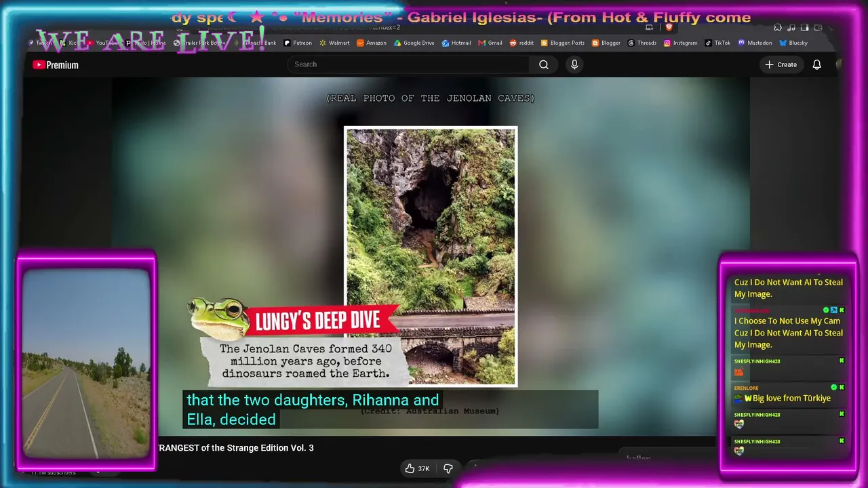Click the YouTube search magnifier button
The width and height of the screenshot is (868, 488).
pos(544,64)
